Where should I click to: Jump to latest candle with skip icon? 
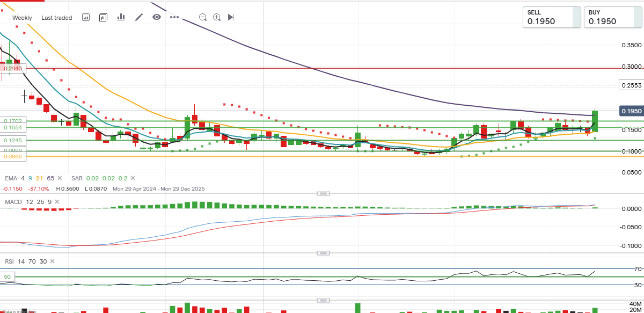tap(231, 17)
